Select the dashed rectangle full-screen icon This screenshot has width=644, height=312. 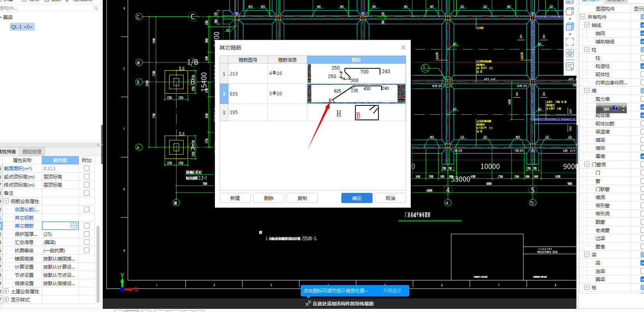tap(570, 41)
